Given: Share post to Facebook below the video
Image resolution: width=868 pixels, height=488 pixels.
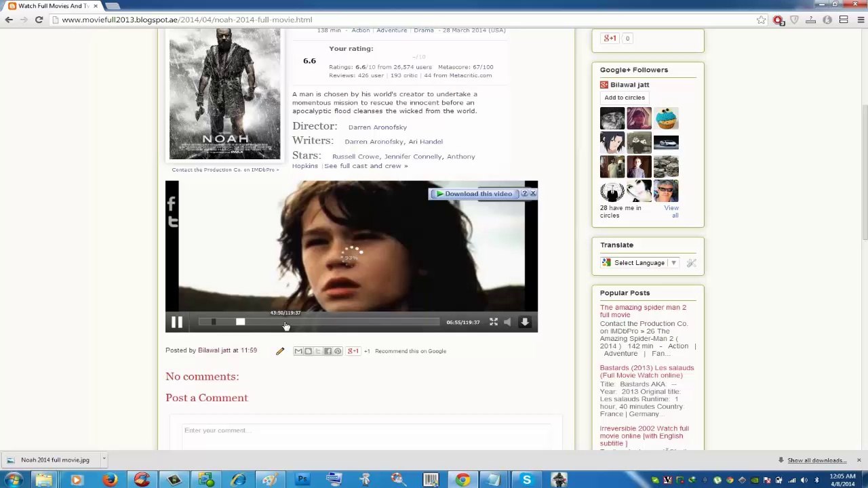Looking at the screenshot, I should click(328, 351).
